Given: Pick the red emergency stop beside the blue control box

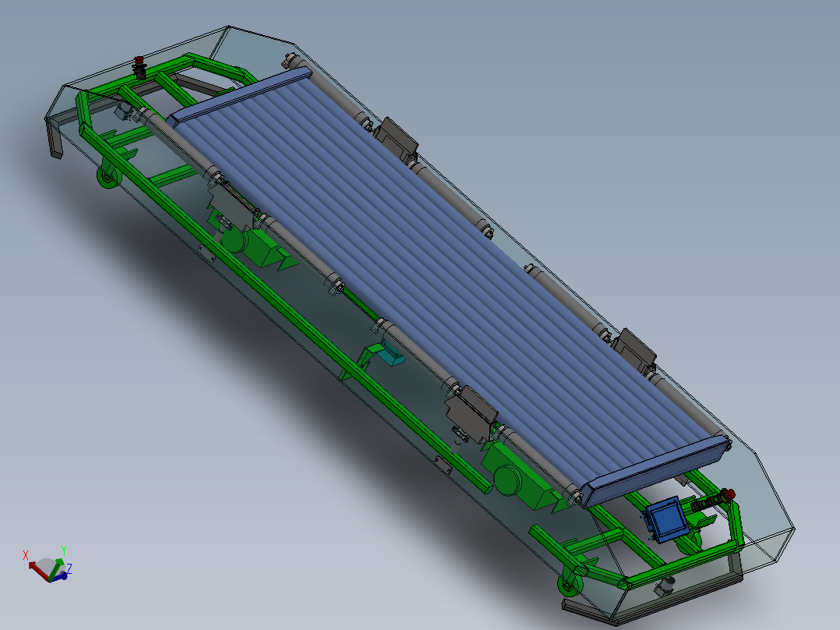Looking at the screenshot, I should pyautogui.click(x=729, y=494).
